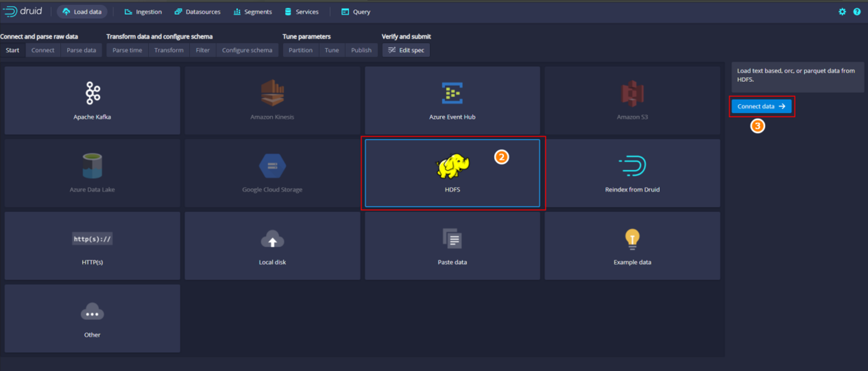This screenshot has width=868, height=371.
Task: Choose the Google Cloud Storage icon
Action: coord(273,166)
